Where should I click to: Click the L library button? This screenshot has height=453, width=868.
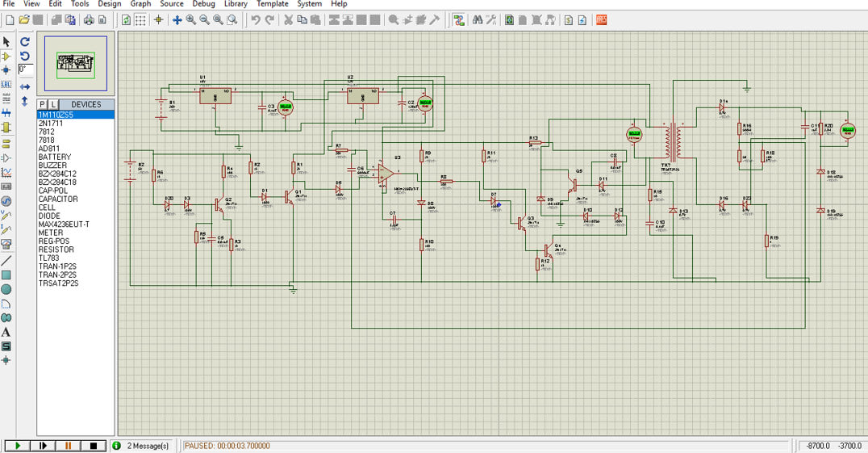[53, 104]
